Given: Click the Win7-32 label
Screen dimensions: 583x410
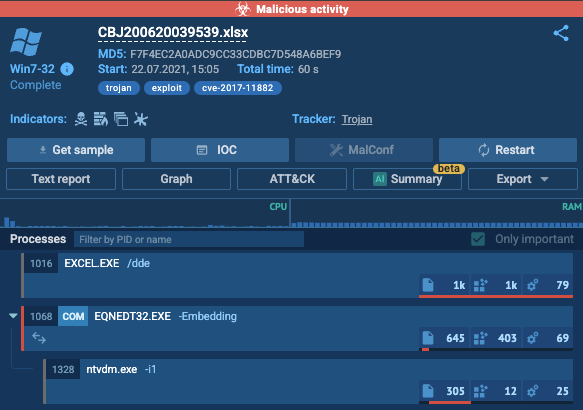Looking at the screenshot, I should click(32, 69).
